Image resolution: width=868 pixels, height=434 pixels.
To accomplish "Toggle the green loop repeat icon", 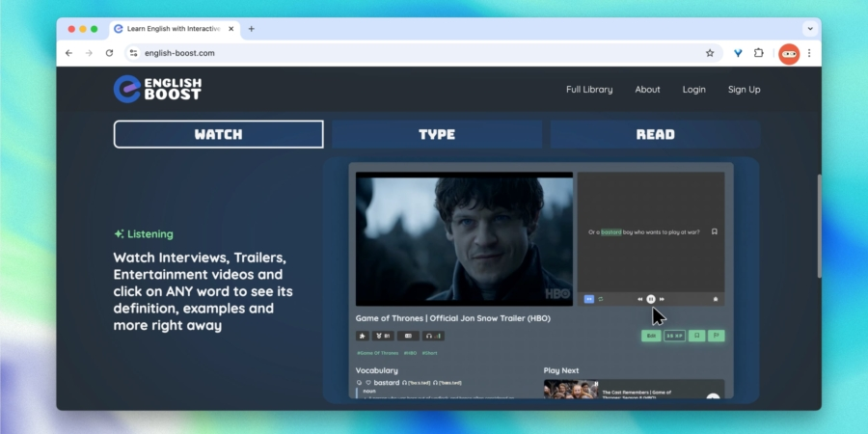I will pyautogui.click(x=602, y=299).
